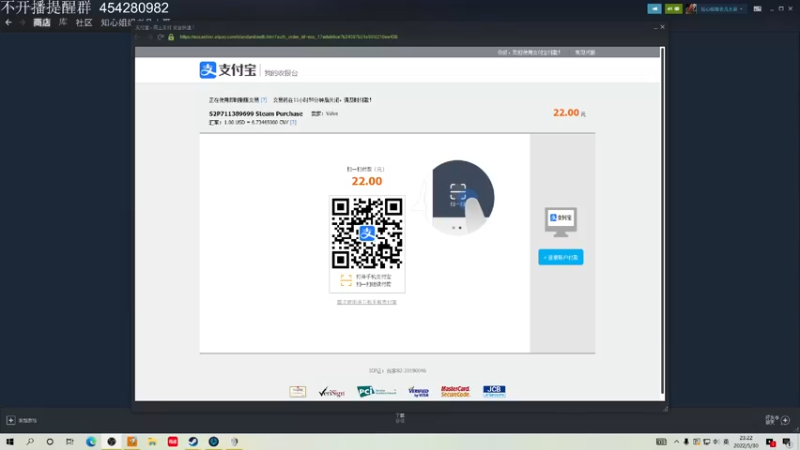Expand system tray hidden icons chevron

coord(676,442)
